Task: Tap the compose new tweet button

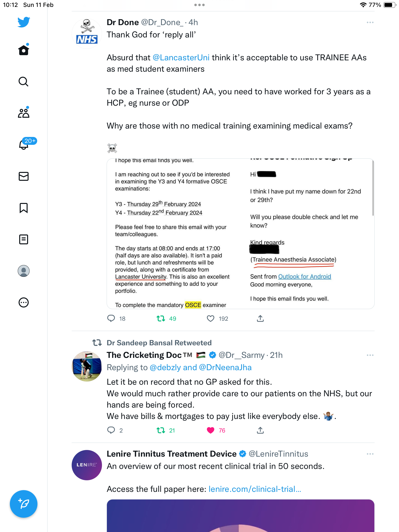Action: [24, 504]
